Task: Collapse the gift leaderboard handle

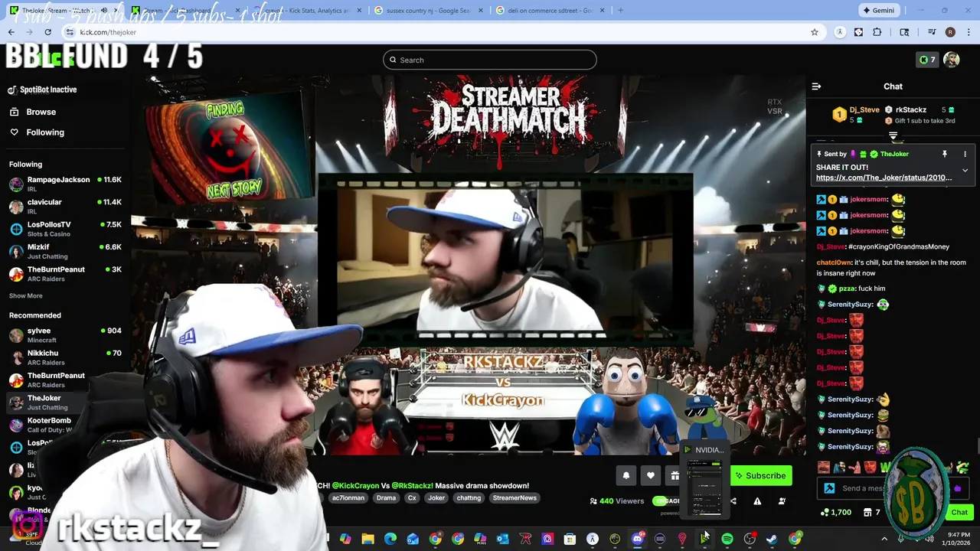Action: [893, 135]
